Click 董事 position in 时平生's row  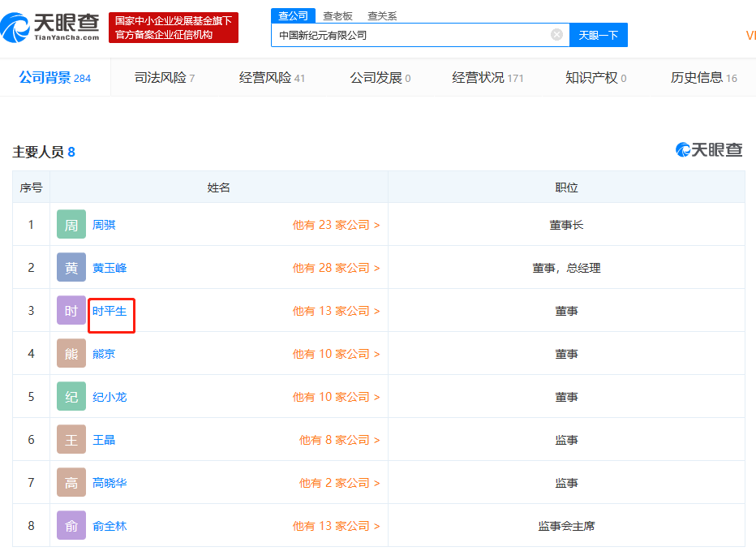click(x=566, y=311)
